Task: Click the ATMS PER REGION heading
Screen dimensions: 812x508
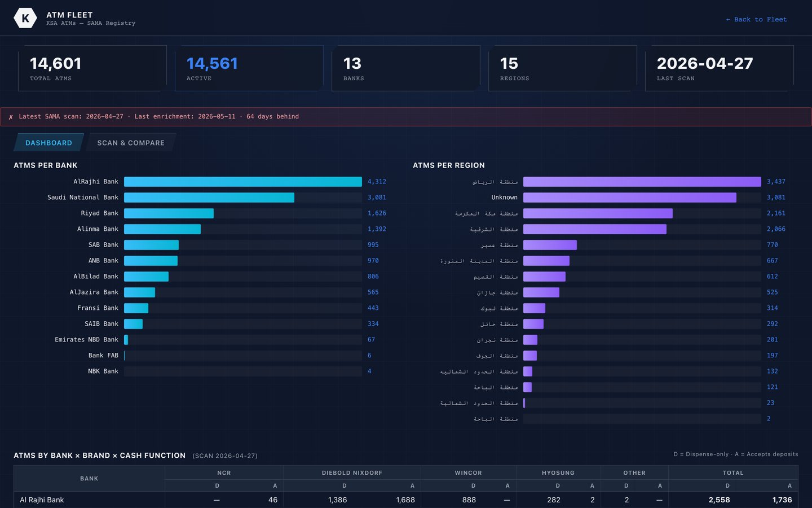Action: 449,165
